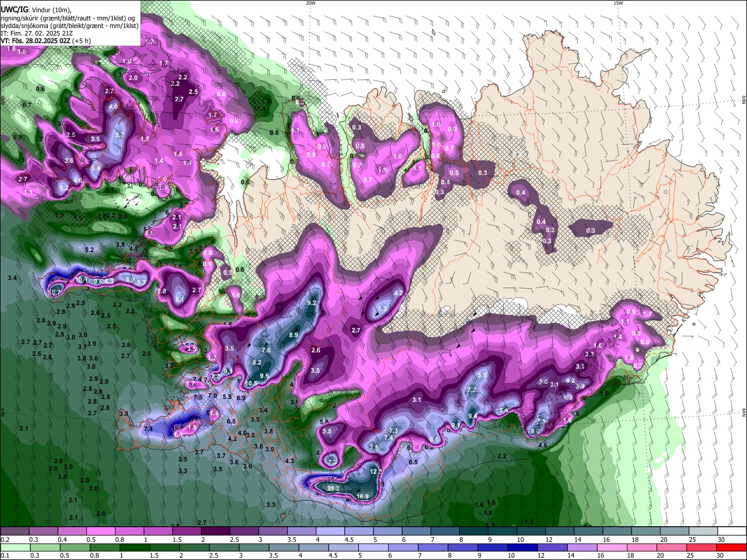Click the hot pink 20–25 rain scale swatch
The height and width of the screenshot is (560, 747).
pos(671,547)
